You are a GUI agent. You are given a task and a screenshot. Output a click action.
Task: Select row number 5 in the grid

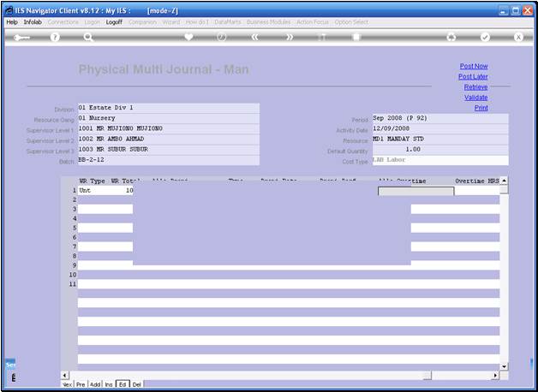click(75, 228)
